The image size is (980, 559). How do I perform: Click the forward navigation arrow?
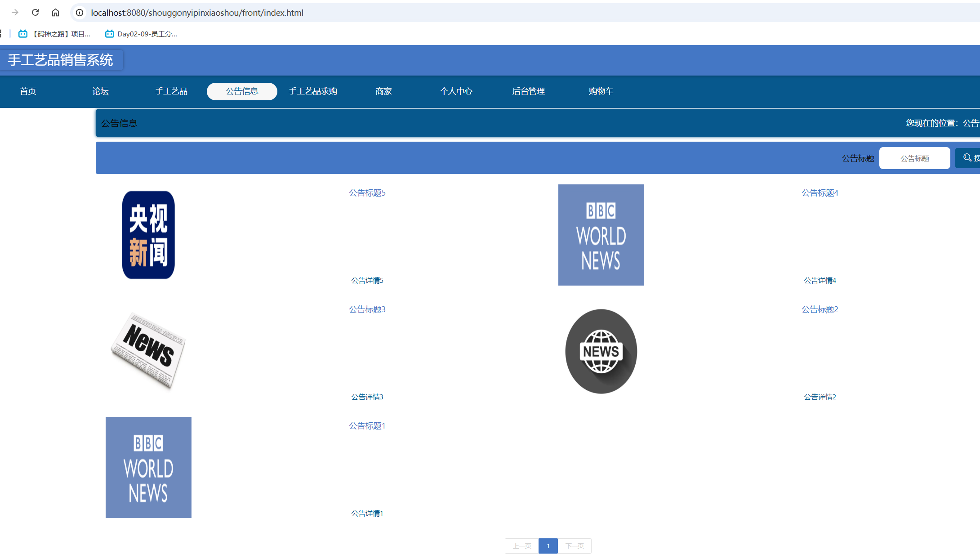(x=15, y=13)
